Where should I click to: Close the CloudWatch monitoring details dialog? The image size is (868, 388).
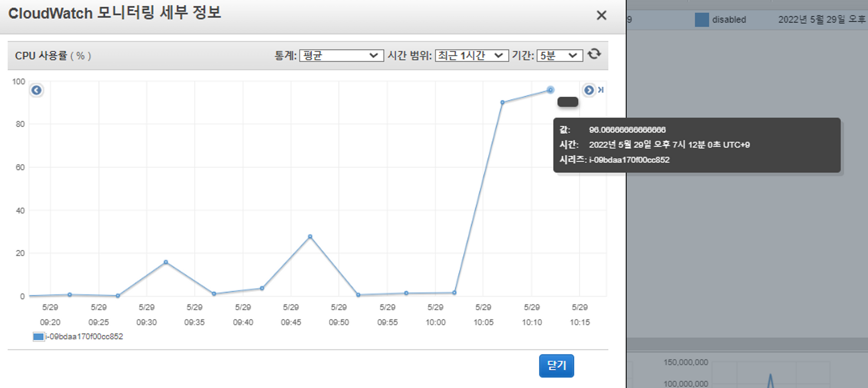pyautogui.click(x=601, y=15)
